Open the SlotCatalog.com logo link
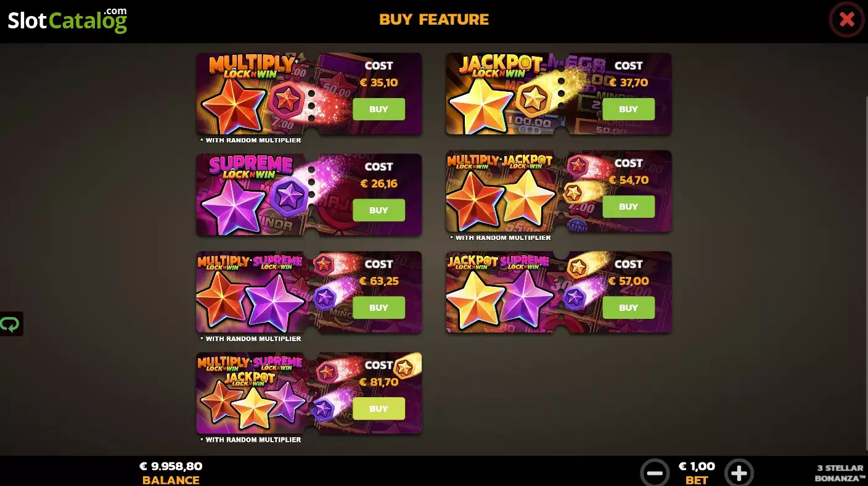Viewport: 868px width, 486px height. click(67, 20)
